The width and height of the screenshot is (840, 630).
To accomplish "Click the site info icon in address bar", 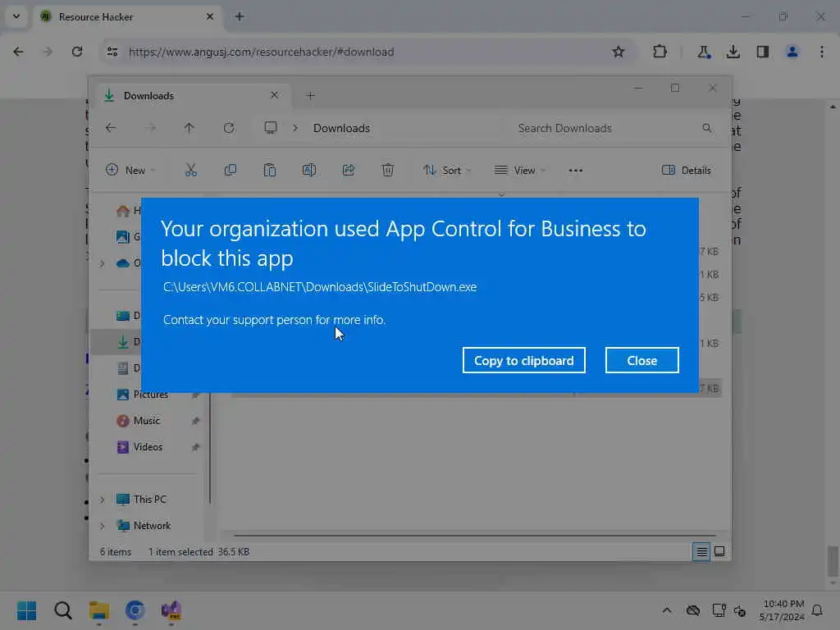I will (112, 52).
